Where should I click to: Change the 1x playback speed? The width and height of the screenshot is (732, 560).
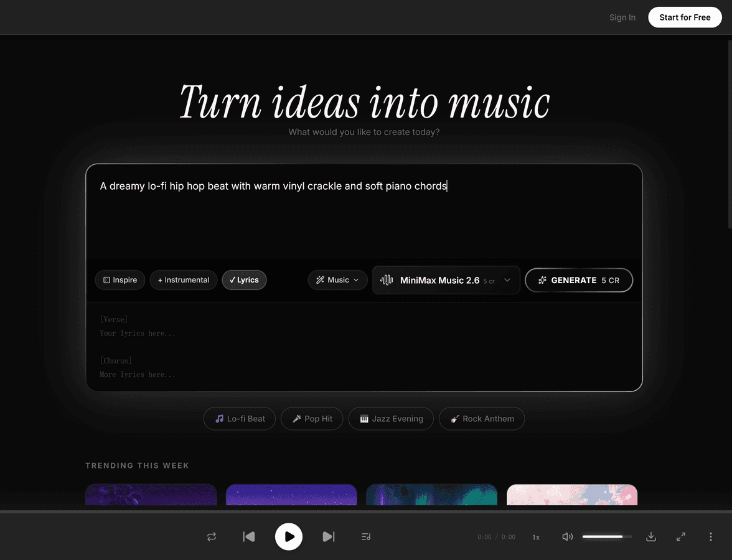(x=536, y=537)
